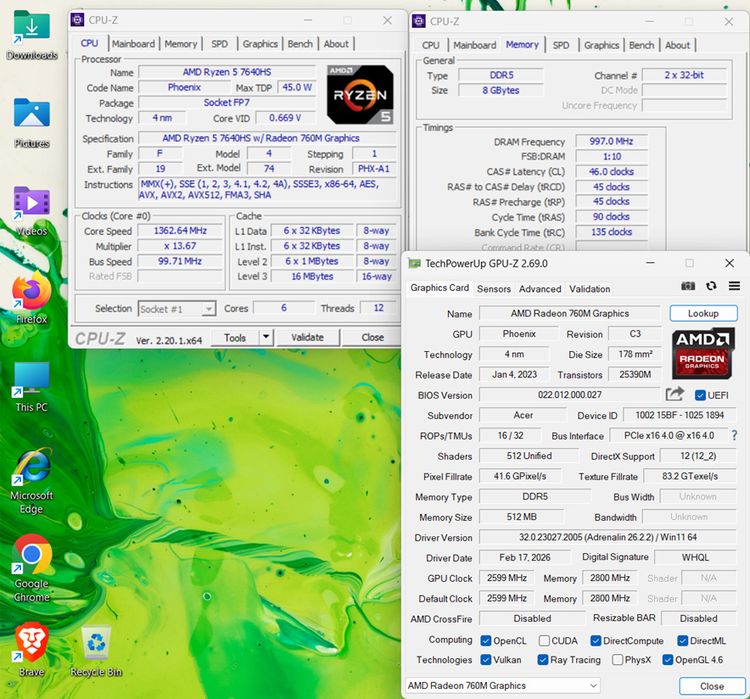This screenshot has height=699, width=750.
Task: Click the GPU-Z Lookup button
Action: coord(703,313)
